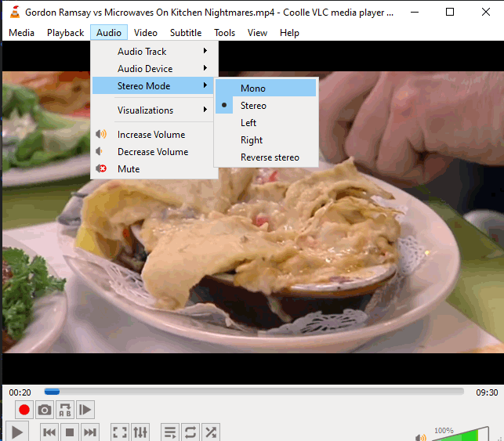
Task: Stop playback with the stop button
Action: (70, 432)
